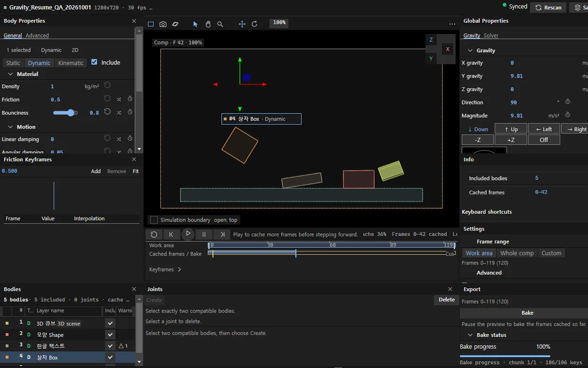
Task: Step back one frame in playback
Action: point(171,234)
